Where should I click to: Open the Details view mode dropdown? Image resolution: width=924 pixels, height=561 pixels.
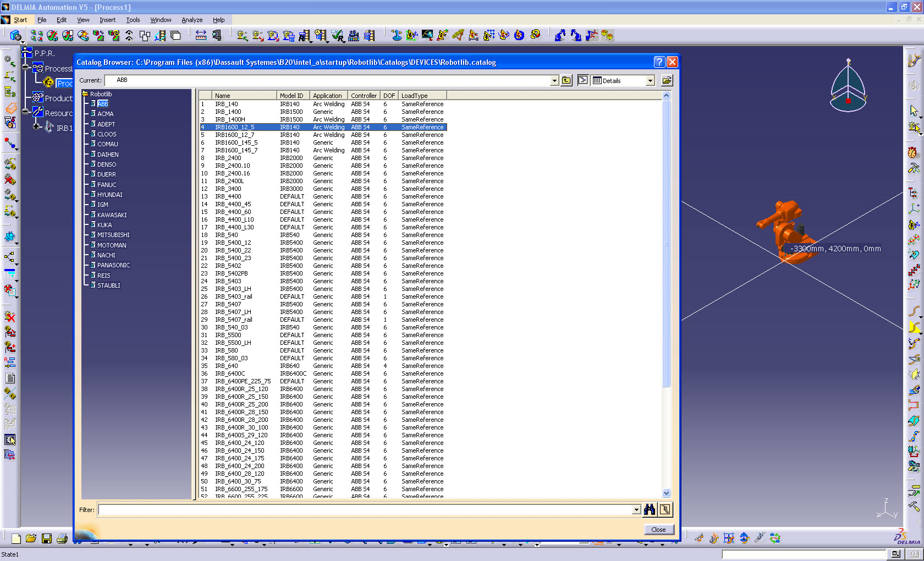tap(650, 81)
